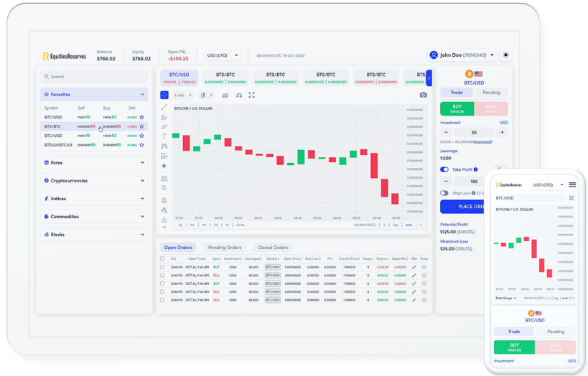Check the fifth order row checkbox
This screenshot has height=376, width=588.
click(x=162, y=300)
